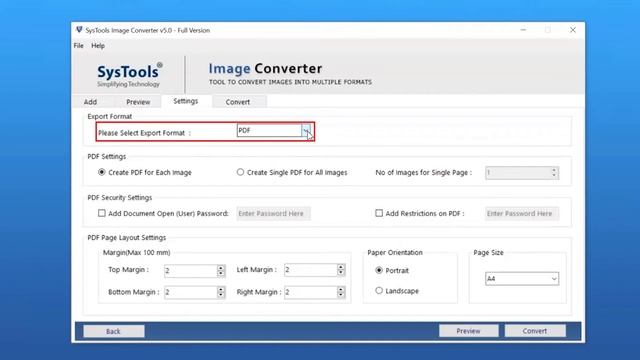Expand the export format dropdown showing PDF

pyautogui.click(x=306, y=131)
